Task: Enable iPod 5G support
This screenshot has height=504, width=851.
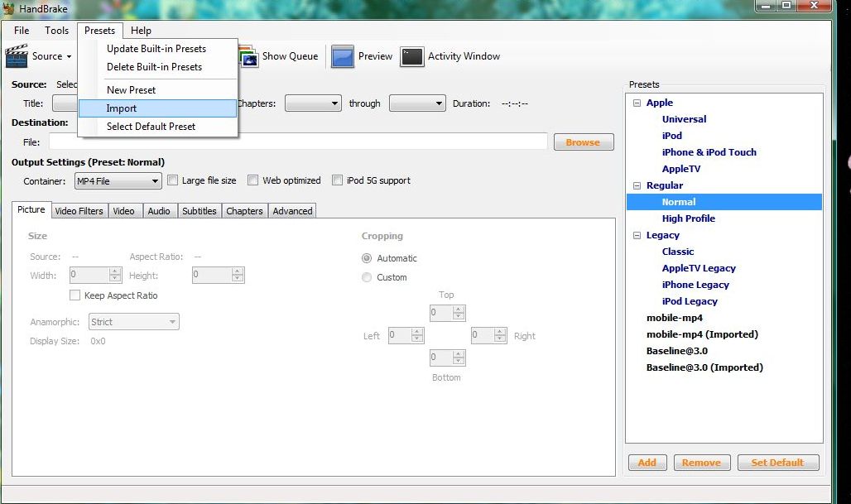Action: coord(338,180)
